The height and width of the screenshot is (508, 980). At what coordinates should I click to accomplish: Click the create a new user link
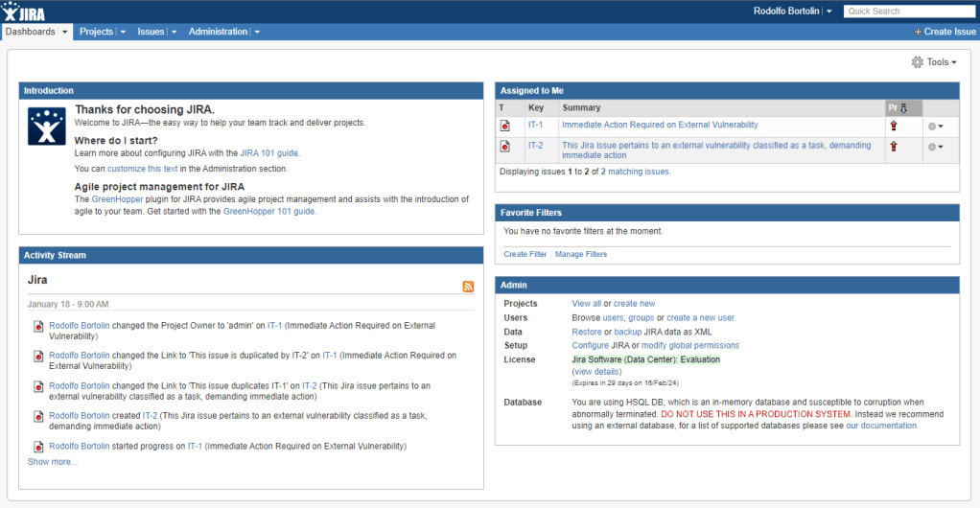[x=701, y=317]
